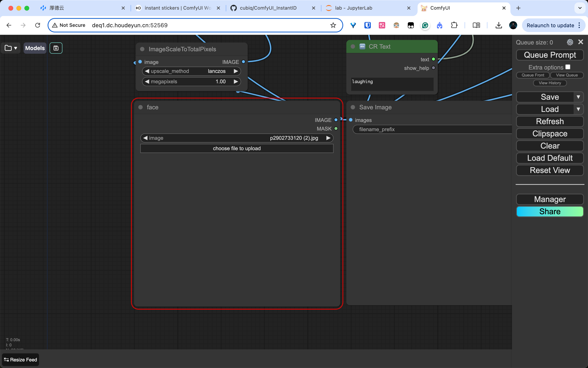This screenshot has height=368, width=588.
Task: Reload the page with refresh icon
Action: point(37,25)
